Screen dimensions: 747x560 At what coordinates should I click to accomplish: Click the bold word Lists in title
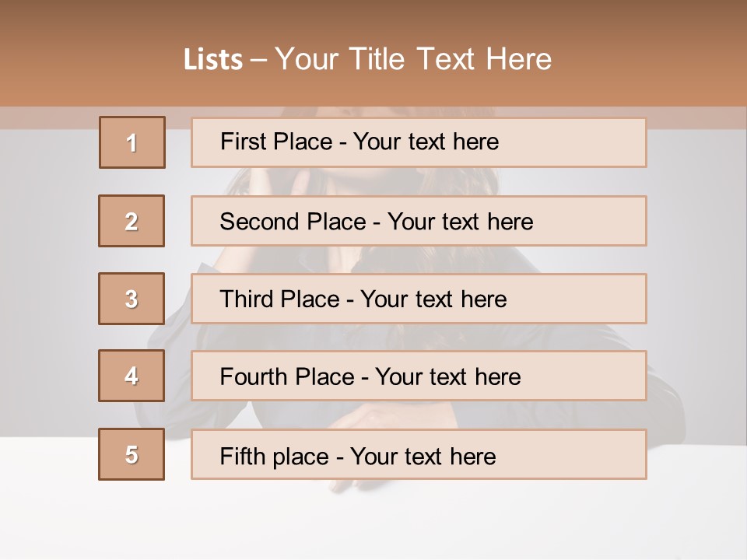[213, 60]
